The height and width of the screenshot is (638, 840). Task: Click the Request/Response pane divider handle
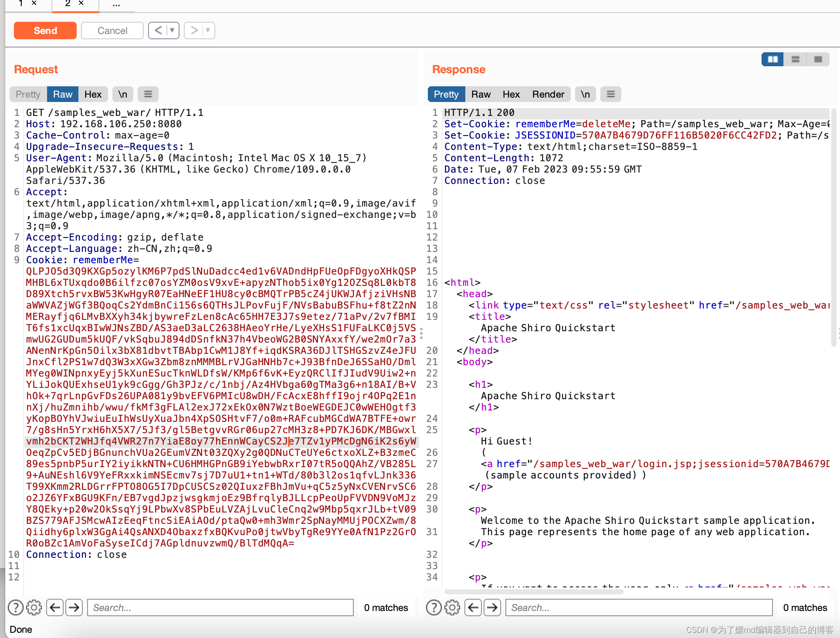421,334
